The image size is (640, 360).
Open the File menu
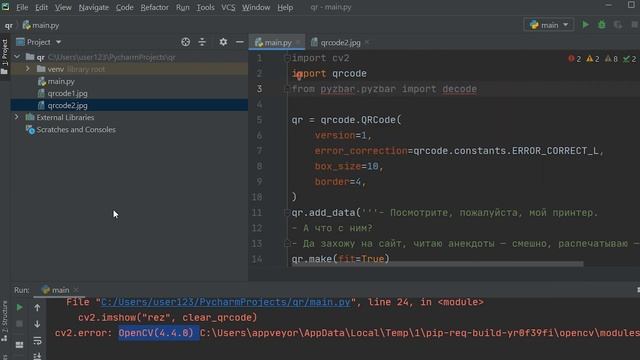(22, 7)
